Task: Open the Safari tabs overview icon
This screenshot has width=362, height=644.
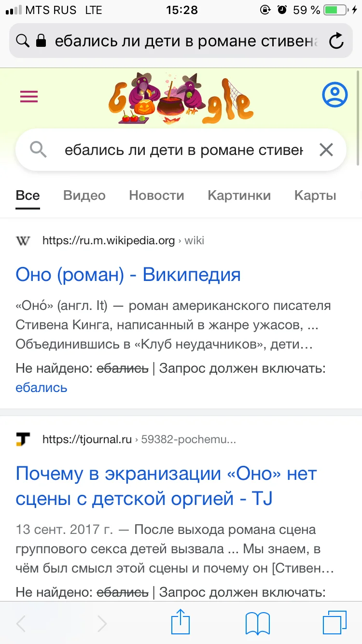Action: click(x=334, y=622)
